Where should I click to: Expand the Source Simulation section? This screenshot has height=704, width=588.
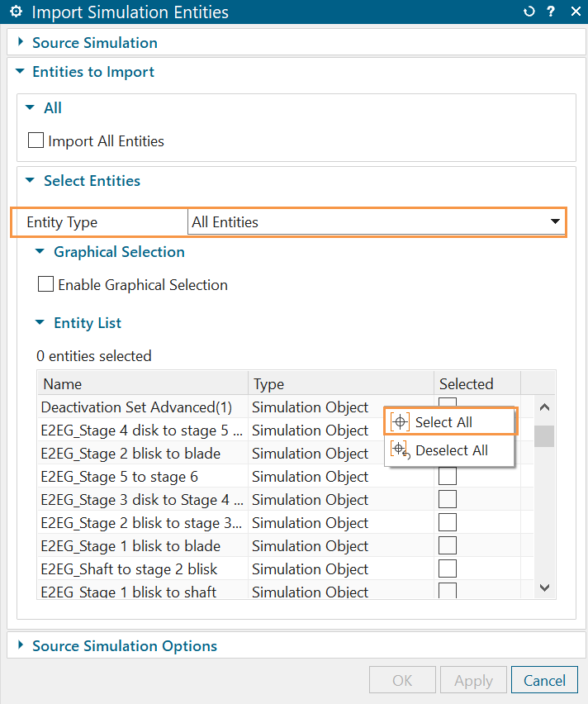coord(94,43)
